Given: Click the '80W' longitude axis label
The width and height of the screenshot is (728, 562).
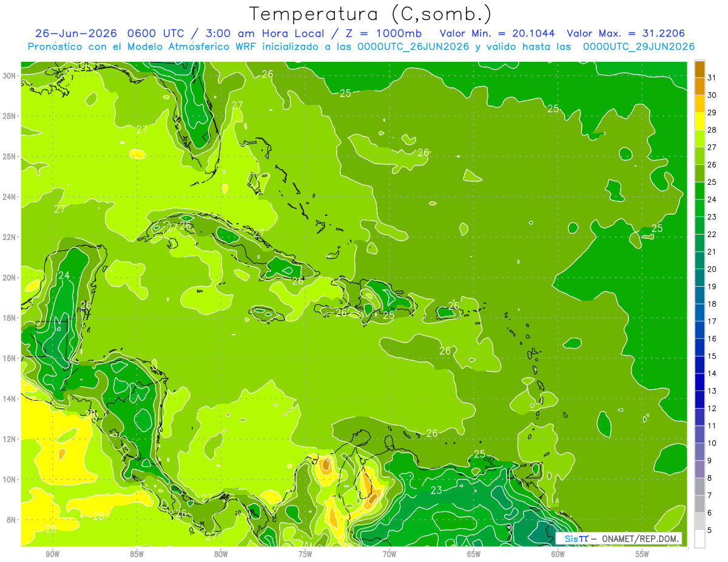Looking at the screenshot, I should point(221,554).
